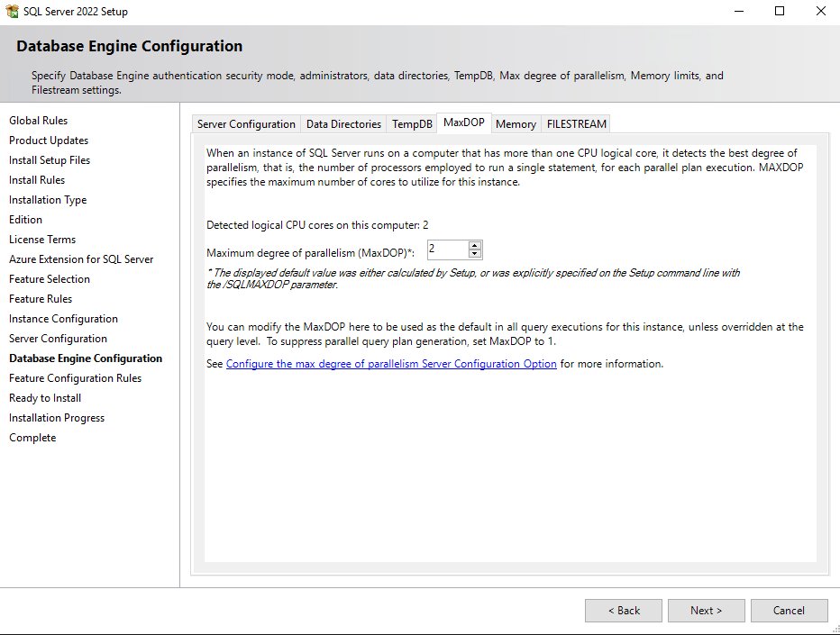Select Complete step
The width and height of the screenshot is (840, 635).
click(32, 438)
